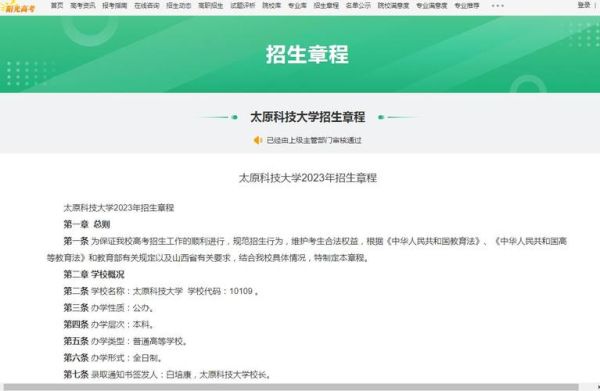The image size is (600, 391).
Task: Click the 已经由上级主管部门审核通过 notice text
Action: pos(314,140)
